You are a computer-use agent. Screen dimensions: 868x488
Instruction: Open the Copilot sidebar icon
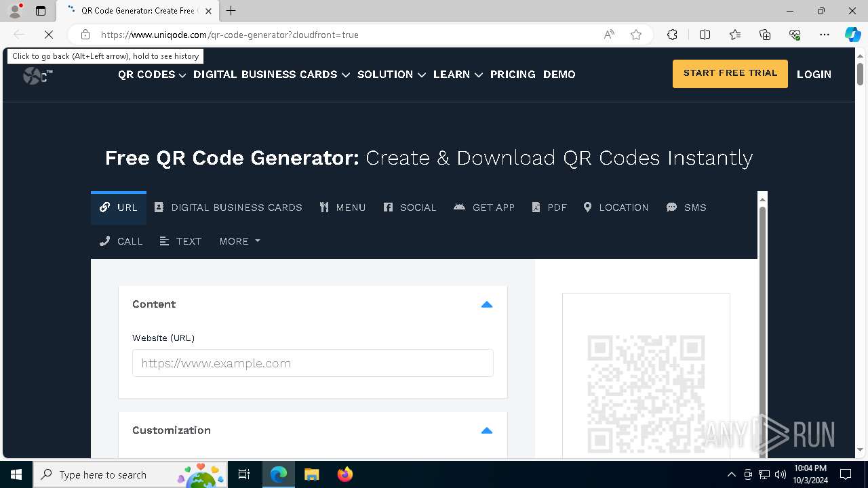coord(852,35)
